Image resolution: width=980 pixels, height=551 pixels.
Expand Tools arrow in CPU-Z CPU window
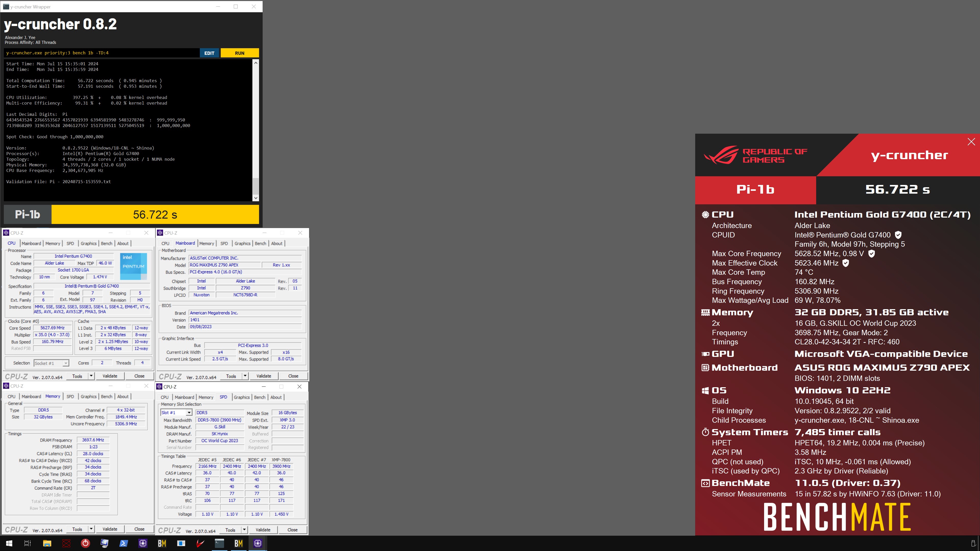[91, 376]
